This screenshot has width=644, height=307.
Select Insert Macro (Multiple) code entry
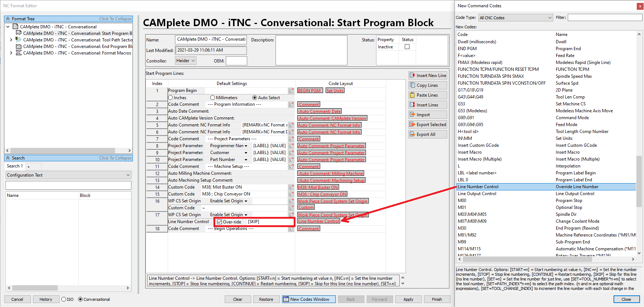point(480,159)
